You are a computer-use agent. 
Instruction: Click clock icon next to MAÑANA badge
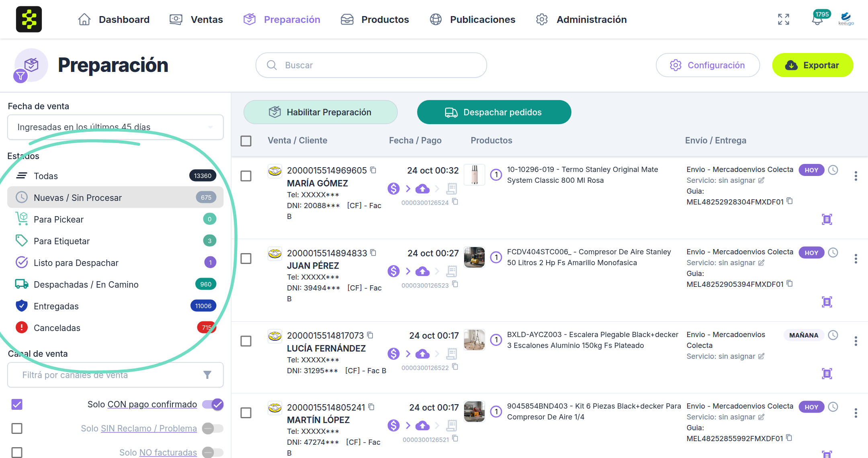pos(833,335)
